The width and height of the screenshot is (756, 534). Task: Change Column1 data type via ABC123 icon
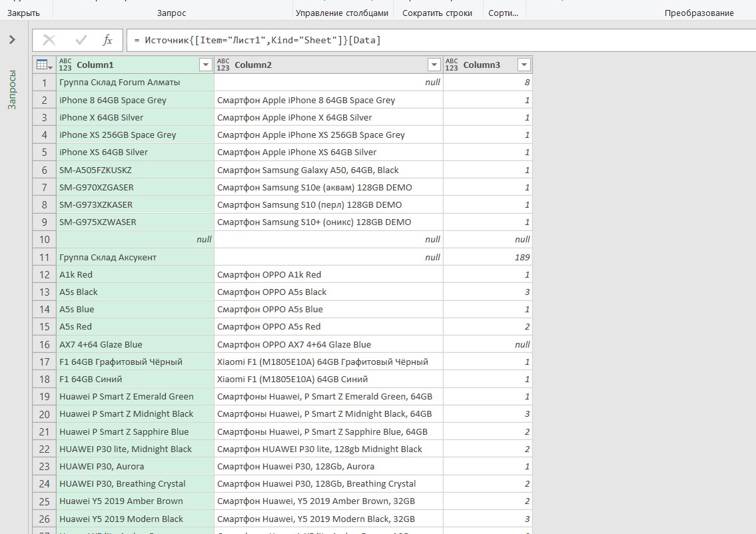(65, 65)
